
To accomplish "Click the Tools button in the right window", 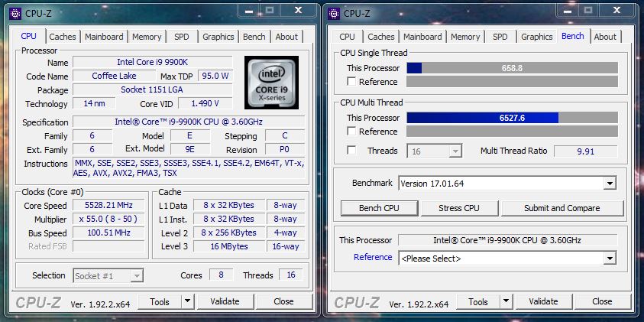I will pos(478,302).
